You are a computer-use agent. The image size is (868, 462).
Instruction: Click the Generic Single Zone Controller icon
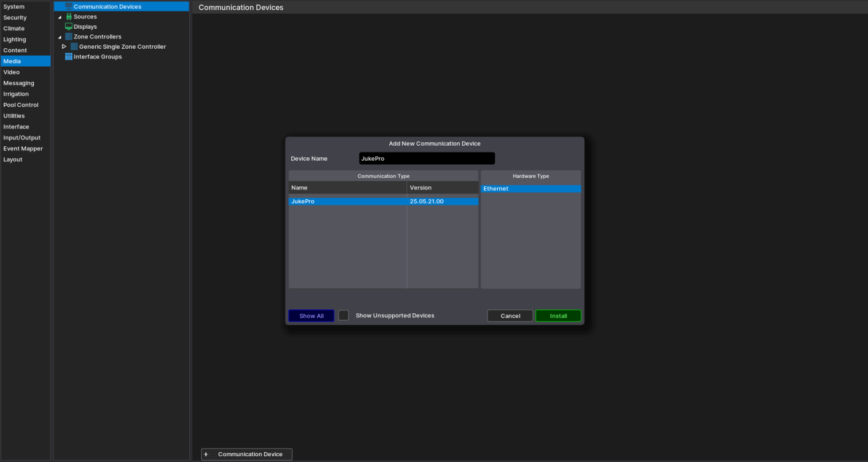[74, 46]
